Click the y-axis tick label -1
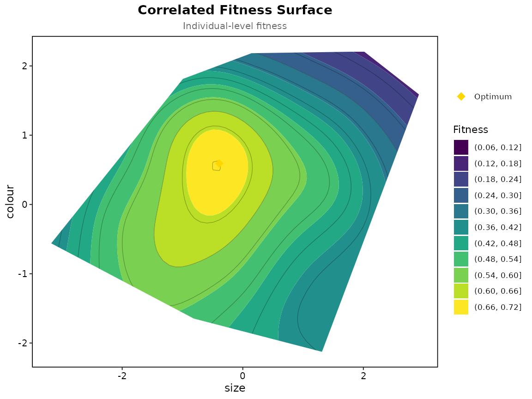The height and width of the screenshot is (399, 532). [x=23, y=274]
